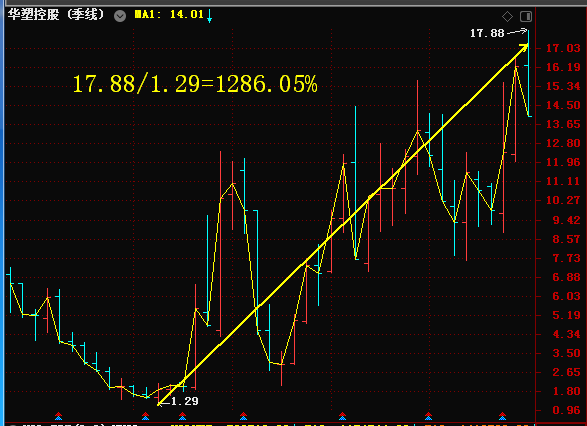Click the 17.03 value on the price axis

[563, 48]
